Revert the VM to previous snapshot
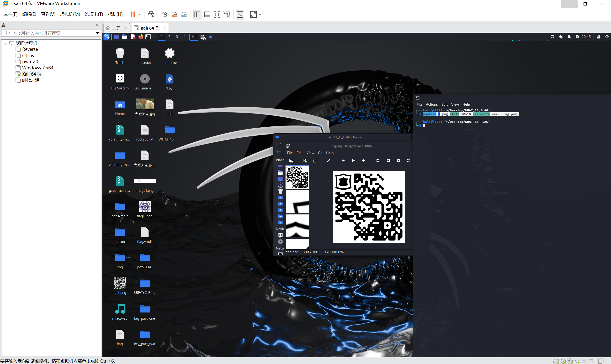Image resolution: width=611 pixels, height=364 pixels. [174, 15]
